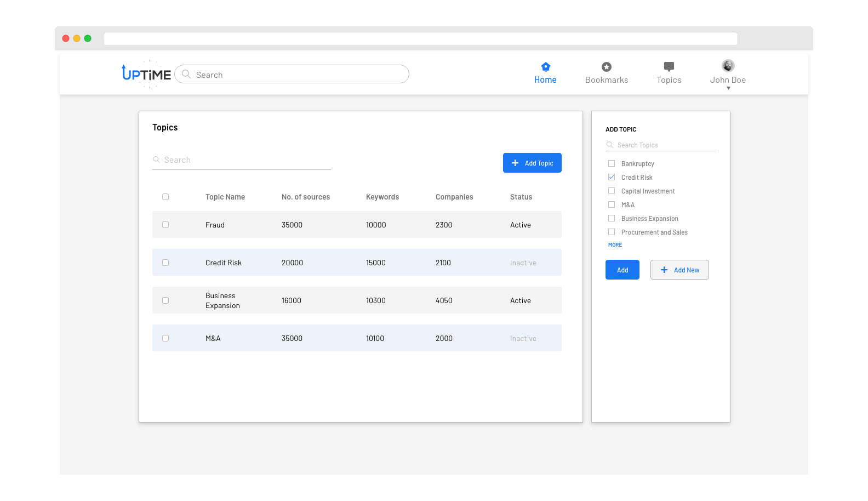
Task: Expand topic list with MORE link
Action: coord(615,245)
